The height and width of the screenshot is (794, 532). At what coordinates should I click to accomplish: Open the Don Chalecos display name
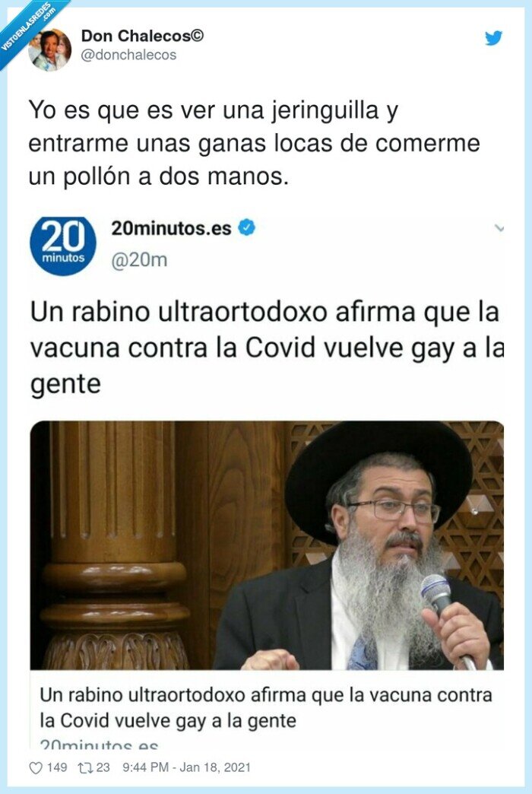(x=142, y=36)
